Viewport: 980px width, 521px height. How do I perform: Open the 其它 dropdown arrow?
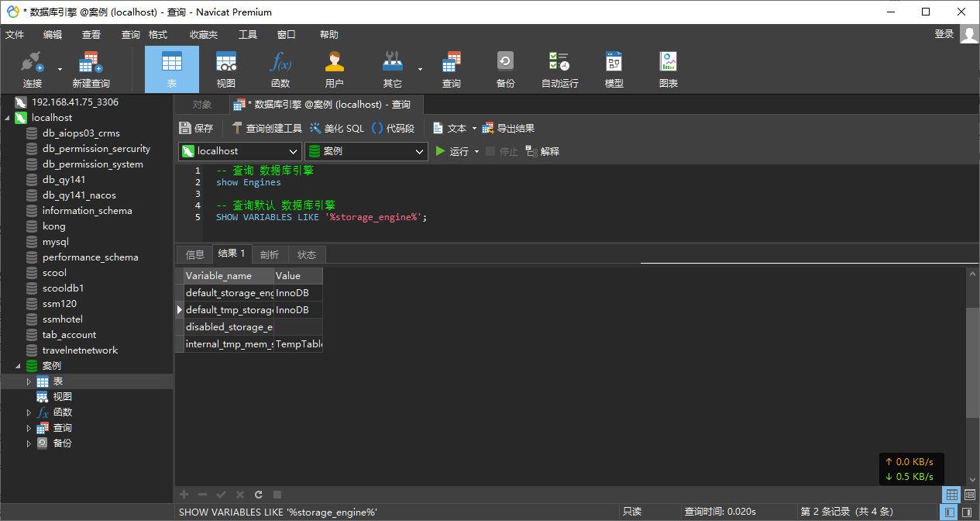tap(421, 69)
